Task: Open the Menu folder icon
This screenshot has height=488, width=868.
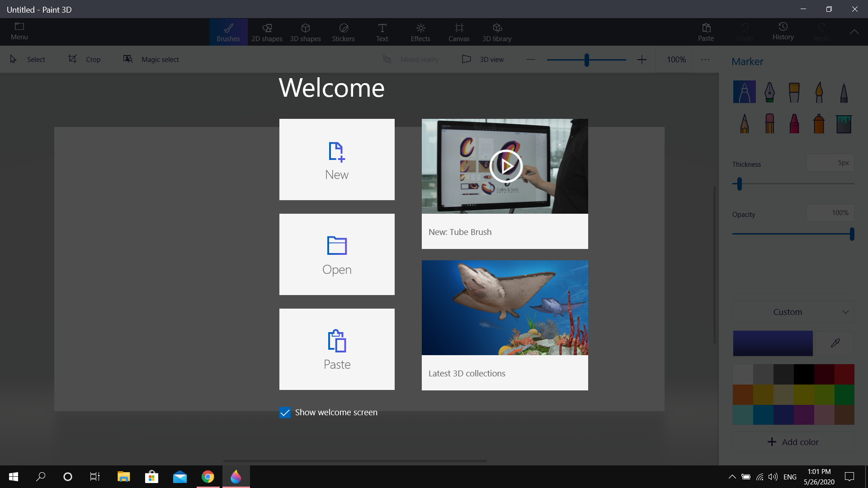Action: coord(19,31)
